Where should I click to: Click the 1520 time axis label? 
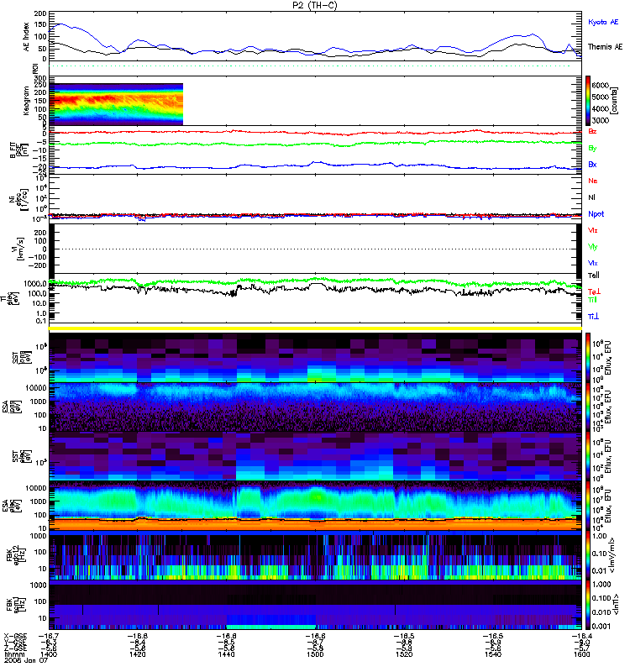[404, 654]
